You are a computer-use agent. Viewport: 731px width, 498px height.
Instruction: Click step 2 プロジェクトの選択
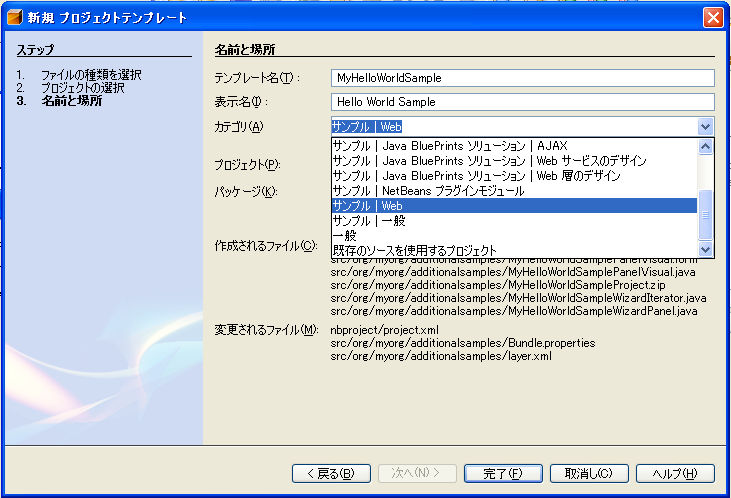click(x=83, y=88)
